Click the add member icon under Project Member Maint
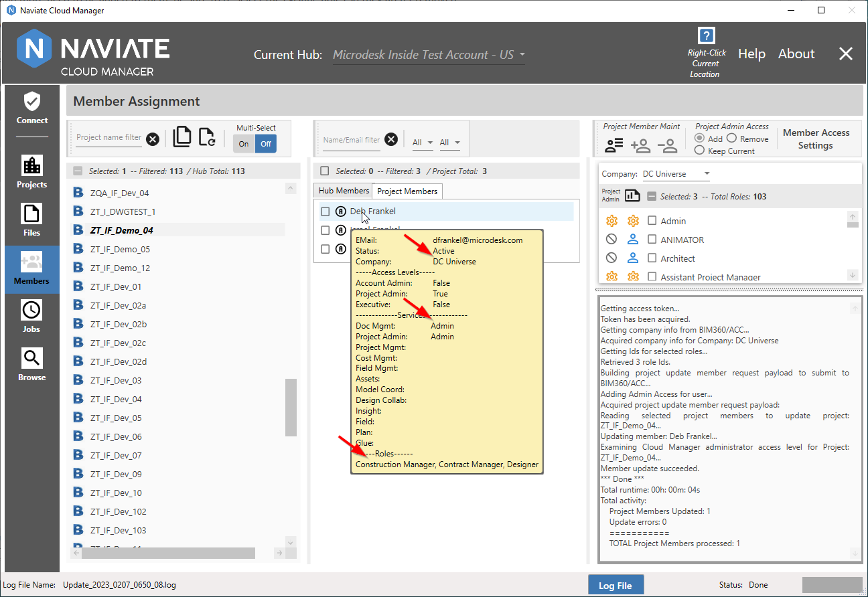868x597 pixels. tap(640, 145)
